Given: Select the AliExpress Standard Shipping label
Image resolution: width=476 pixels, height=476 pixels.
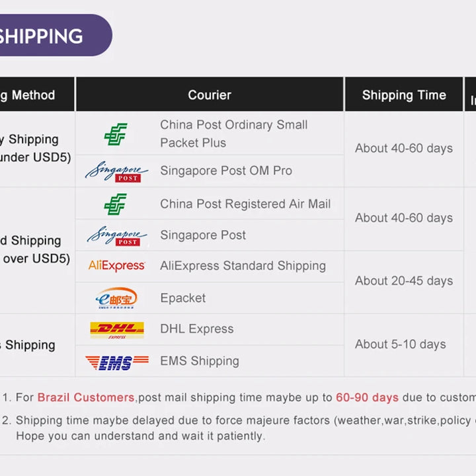Looking at the screenshot, I should tap(243, 266).
